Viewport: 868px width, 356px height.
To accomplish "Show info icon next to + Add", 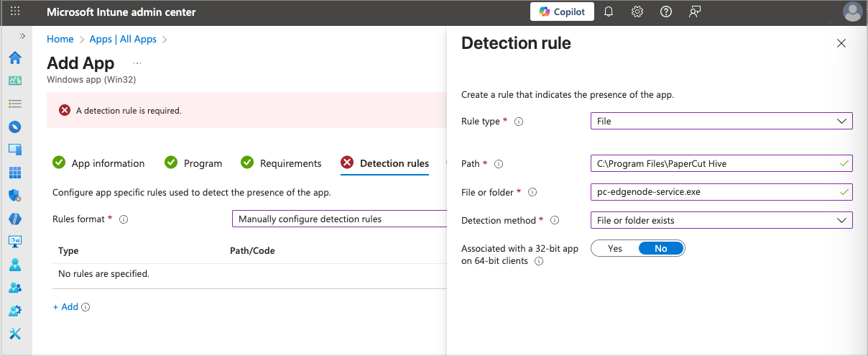I will click(x=86, y=307).
